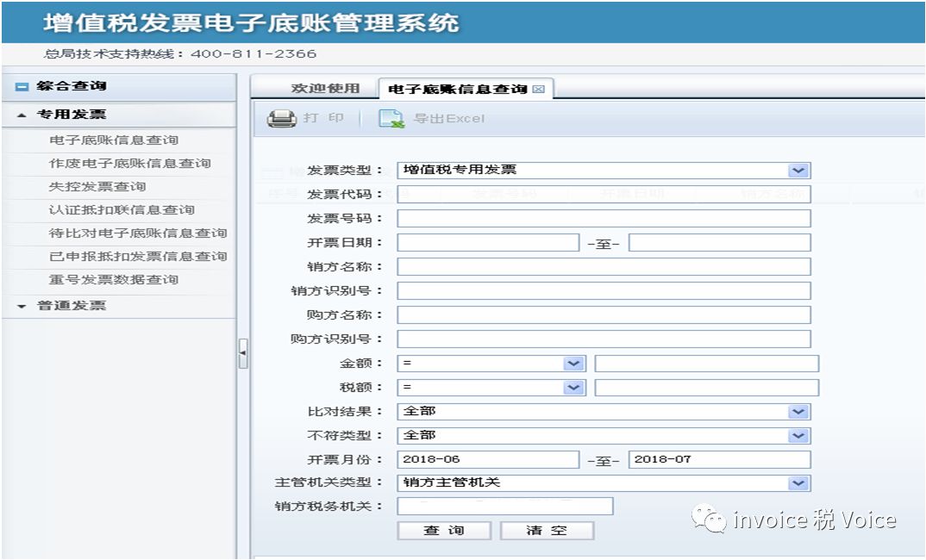
Task: Open 作废电子底账信息查询 in the sidebar
Action: coord(130,164)
